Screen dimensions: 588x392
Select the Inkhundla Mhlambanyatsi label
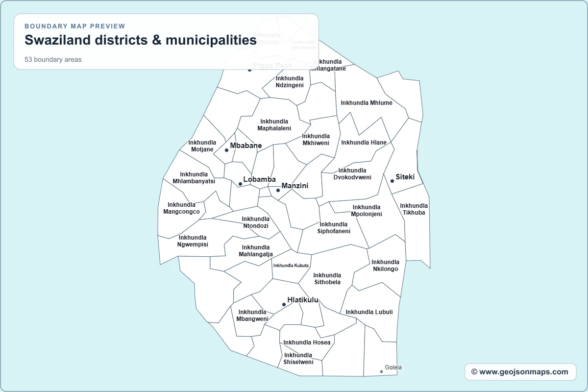(x=194, y=178)
